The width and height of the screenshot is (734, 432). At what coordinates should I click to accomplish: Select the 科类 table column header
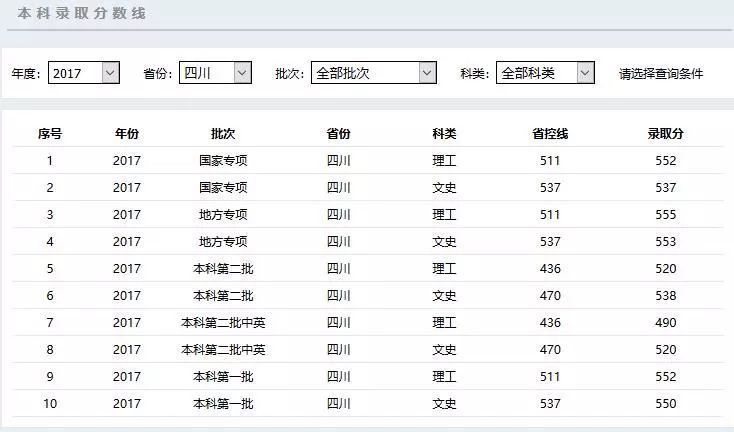click(x=444, y=134)
